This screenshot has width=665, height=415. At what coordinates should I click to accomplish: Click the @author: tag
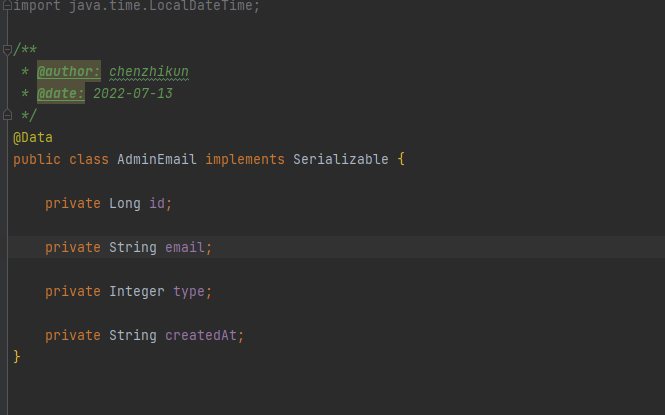[x=69, y=71]
